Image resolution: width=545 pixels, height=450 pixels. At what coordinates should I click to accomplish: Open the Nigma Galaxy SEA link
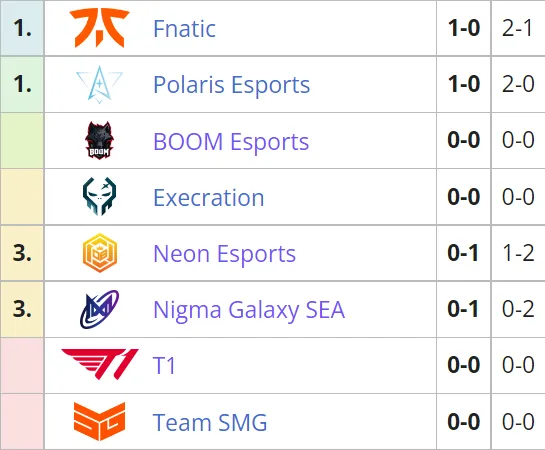click(x=249, y=310)
